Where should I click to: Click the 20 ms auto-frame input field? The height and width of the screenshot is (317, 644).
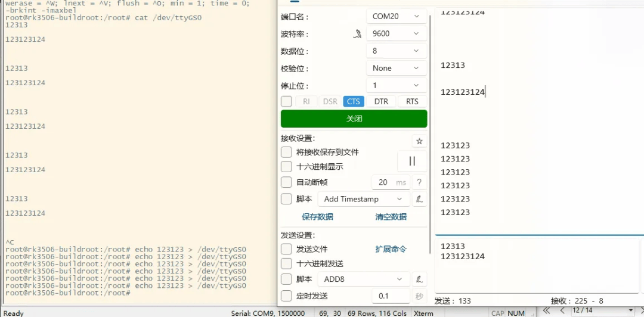pyautogui.click(x=391, y=182)
